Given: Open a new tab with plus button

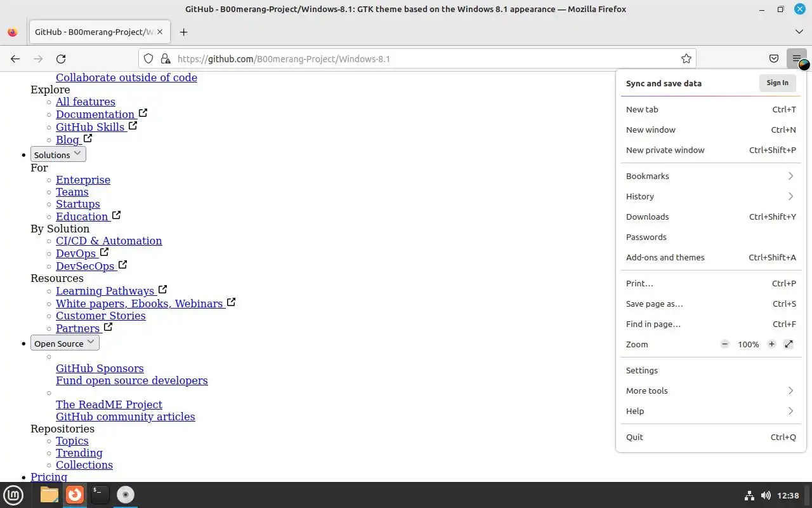Looking at the screenshot, I should pos(183,32).
